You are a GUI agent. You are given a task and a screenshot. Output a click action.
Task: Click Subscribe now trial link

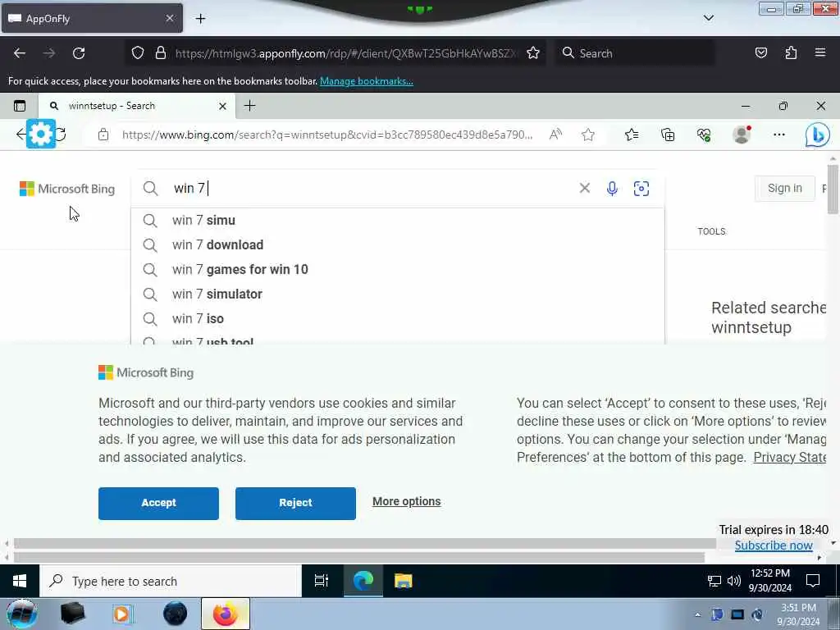(774, 546)
